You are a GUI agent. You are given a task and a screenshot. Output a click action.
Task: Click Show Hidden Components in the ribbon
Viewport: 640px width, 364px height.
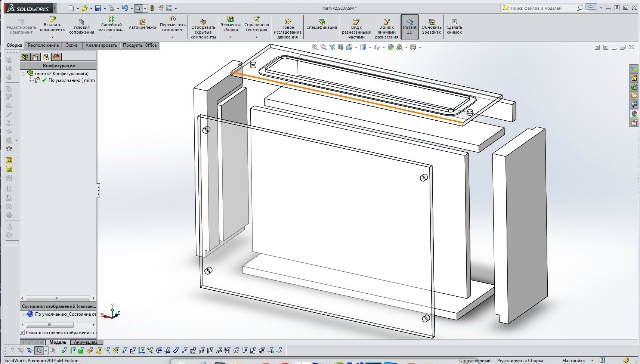203,29
